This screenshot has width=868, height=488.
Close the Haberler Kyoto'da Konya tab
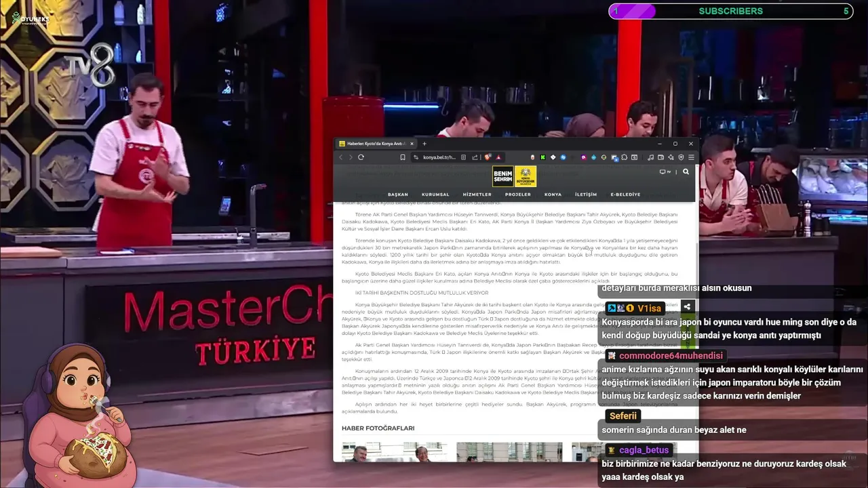tap(412, 144)
